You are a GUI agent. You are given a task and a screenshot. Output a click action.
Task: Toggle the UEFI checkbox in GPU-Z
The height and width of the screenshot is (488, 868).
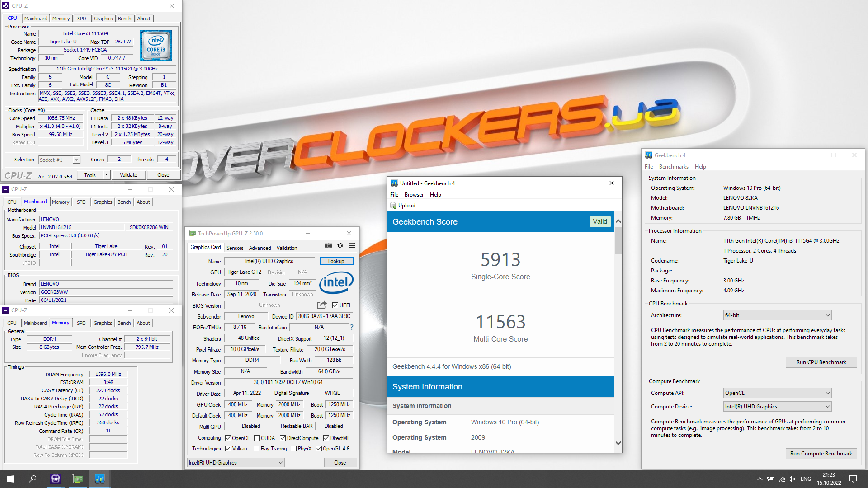[335, 305]
